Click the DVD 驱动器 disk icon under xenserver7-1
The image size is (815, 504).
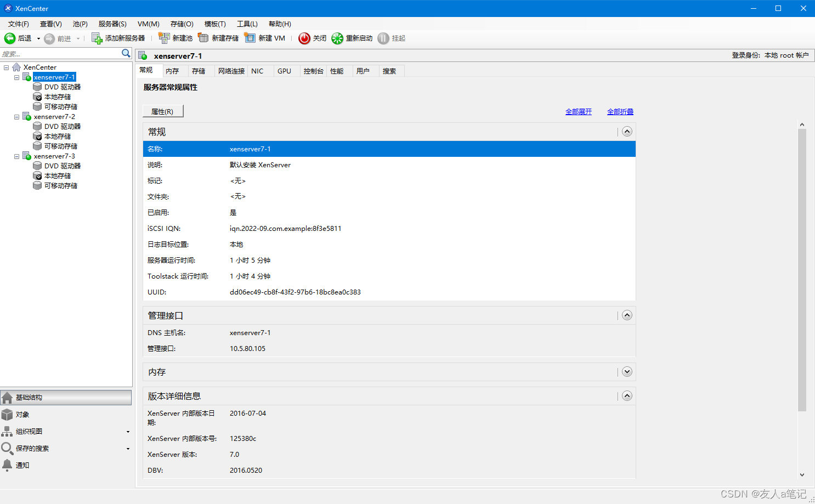coord(37,87)
